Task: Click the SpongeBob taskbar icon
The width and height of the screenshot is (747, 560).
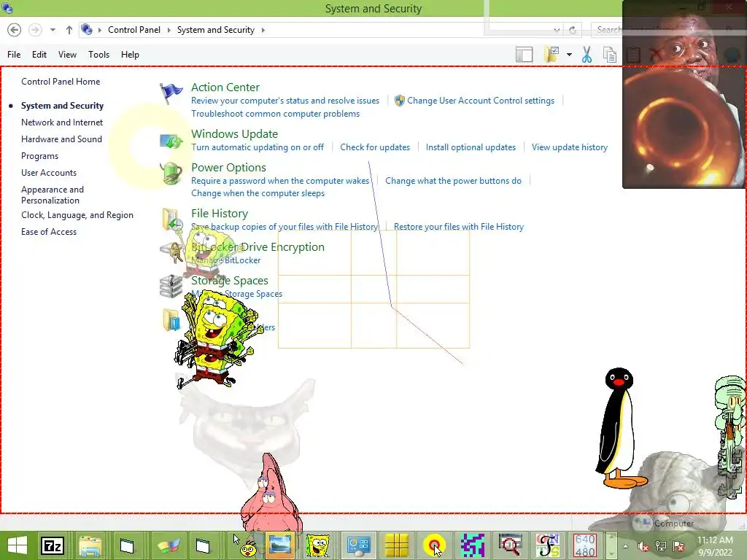Action: (x=318, y=545)
